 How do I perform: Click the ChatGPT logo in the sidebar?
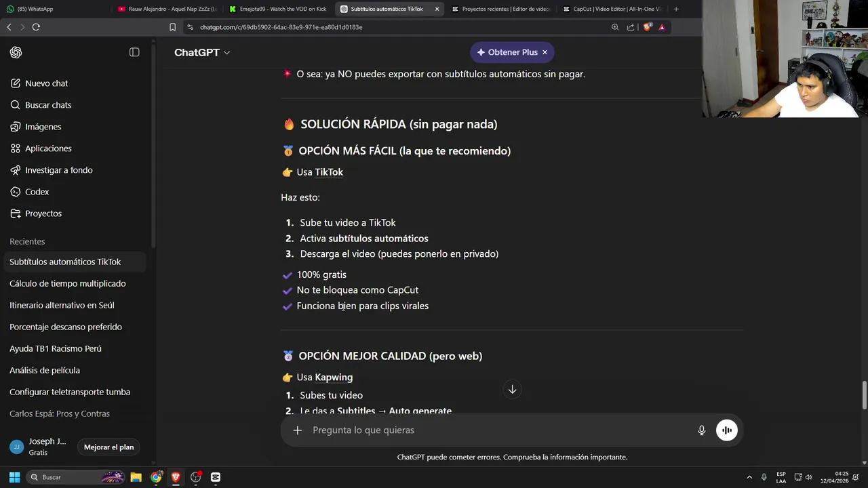click(x=16, y=52)
